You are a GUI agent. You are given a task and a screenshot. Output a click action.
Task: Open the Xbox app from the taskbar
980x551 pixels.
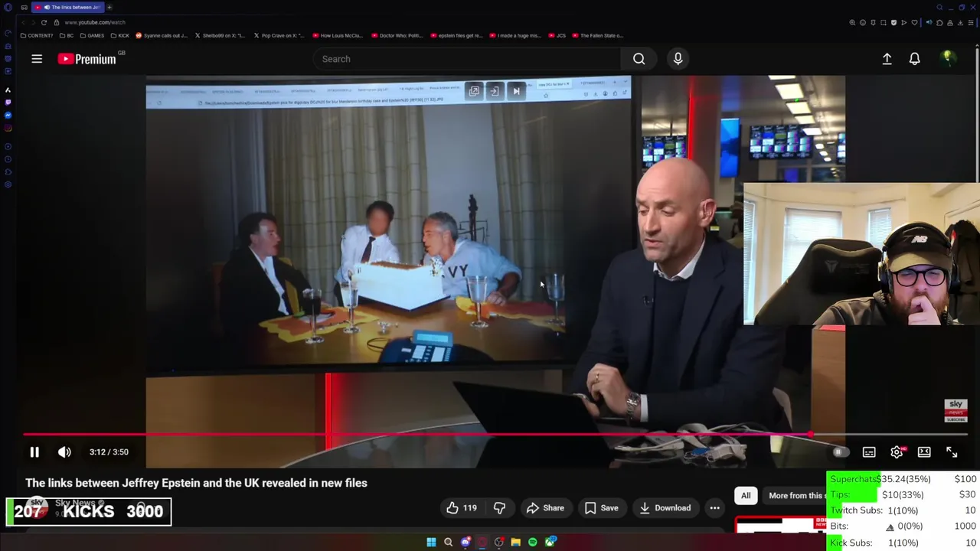550,542
